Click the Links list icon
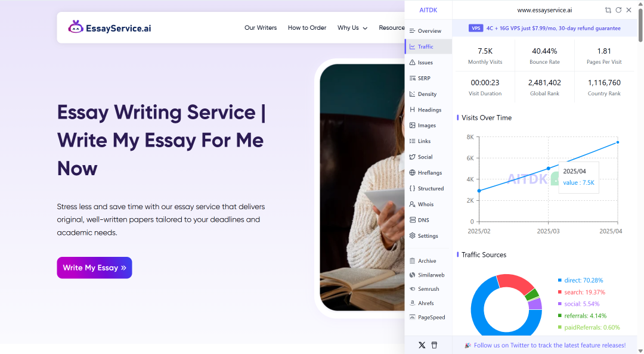 [x=413, y=141]
